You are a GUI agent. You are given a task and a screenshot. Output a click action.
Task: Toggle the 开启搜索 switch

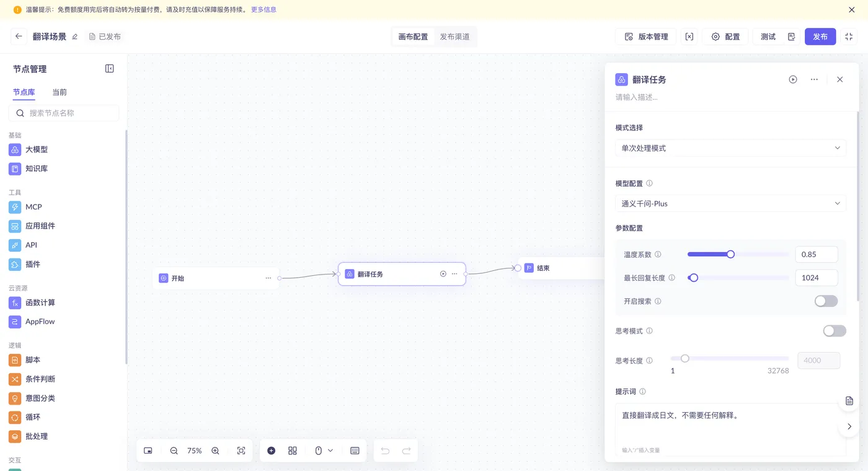826,301
